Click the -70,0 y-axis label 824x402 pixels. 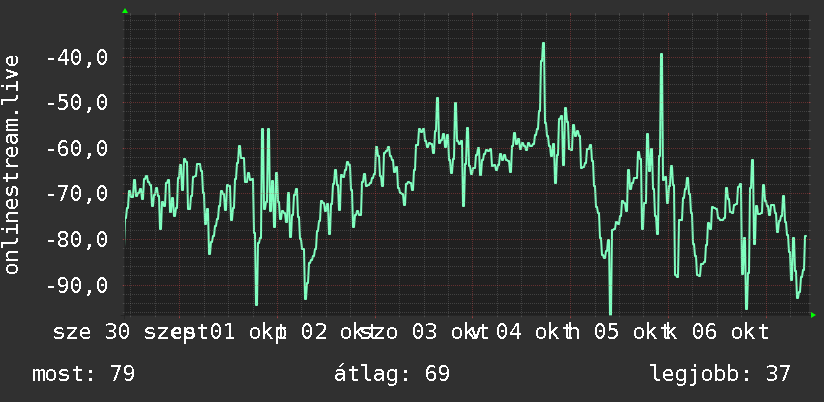pos(77,194)
